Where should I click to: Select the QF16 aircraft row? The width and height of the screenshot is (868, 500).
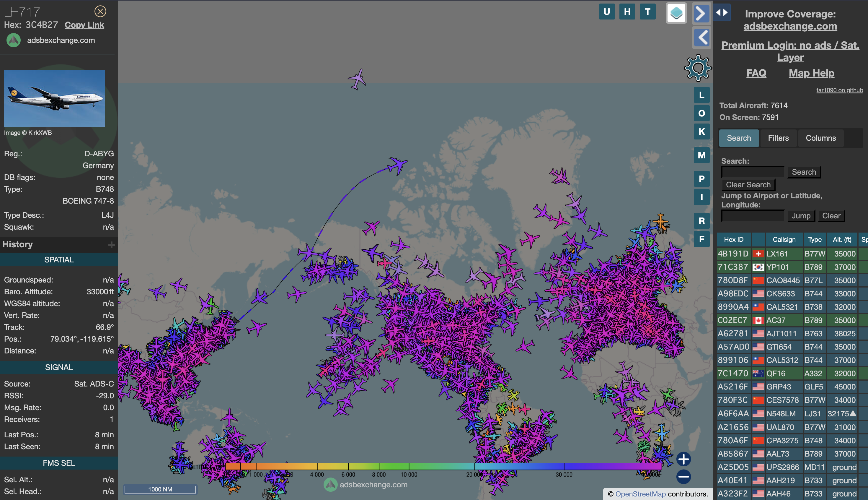792,374
